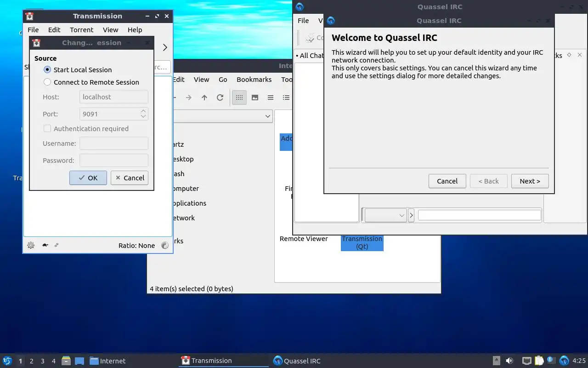Open the volume control in system tray
Viewport: 588px width, 368px height.
[509, 361]
